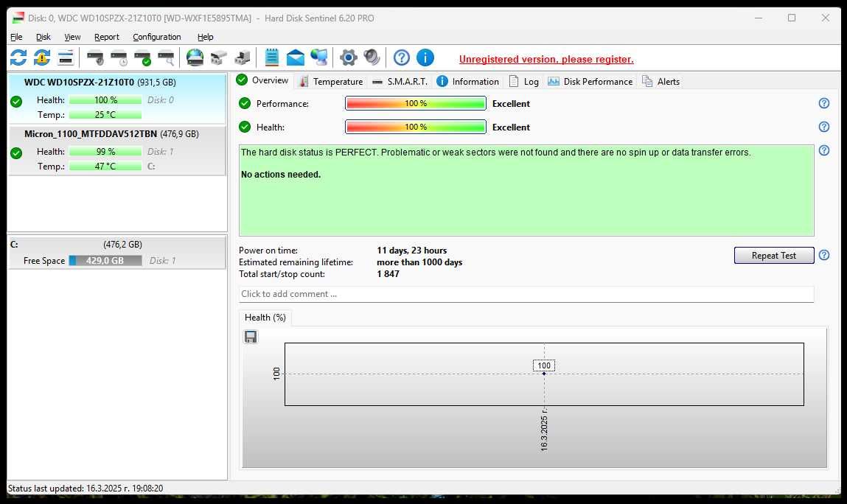Image resolution: width=847 pixels, height=504 pixels.
Task: Open the Information tab
Action: pyautogui.click(x=468, y=82)
